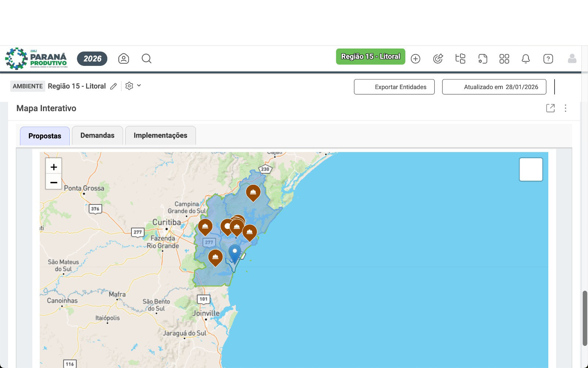Open the hierarchy tree structure icon
This screenshot has height=368, width=588.
pyautogui.click(x=460, y=59)
